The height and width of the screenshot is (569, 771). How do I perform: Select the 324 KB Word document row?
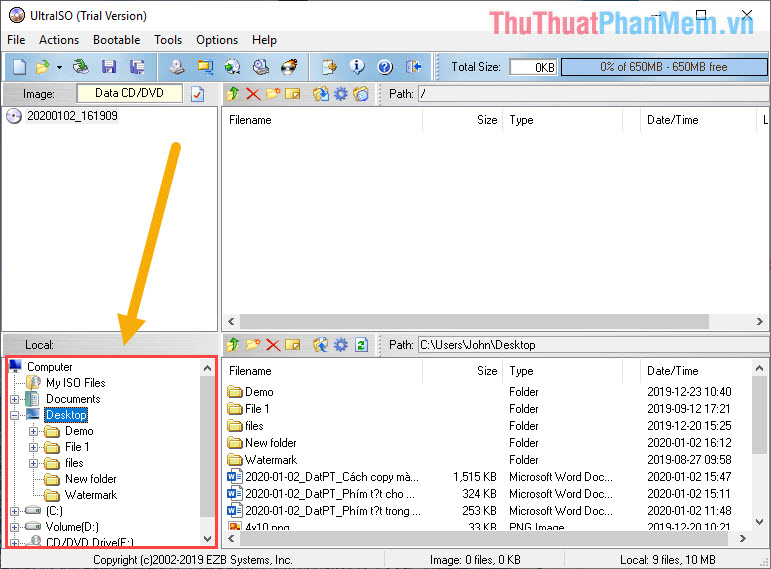pyautogui.click(x=487, y=494)
